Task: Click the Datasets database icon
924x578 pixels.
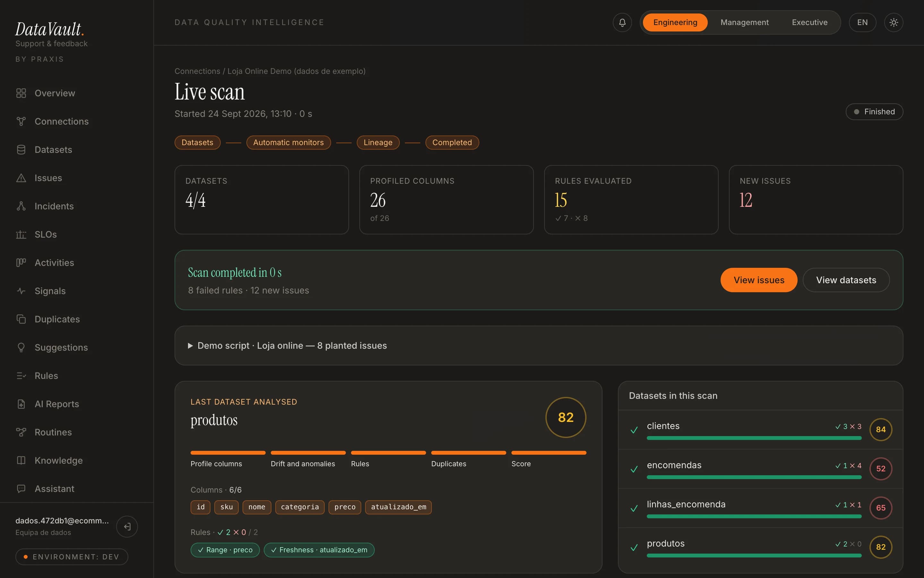Action: pyautogui.click(x=21, y=150)
